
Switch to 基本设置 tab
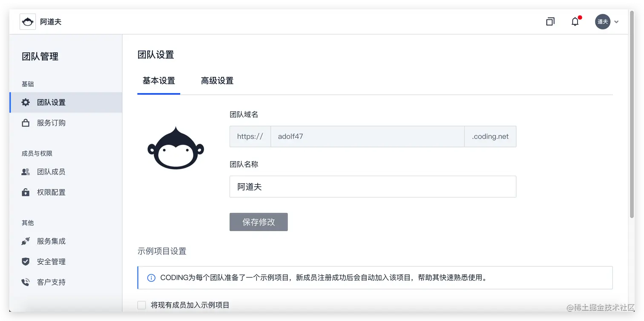pyautogui.click(x=159, y=81)
